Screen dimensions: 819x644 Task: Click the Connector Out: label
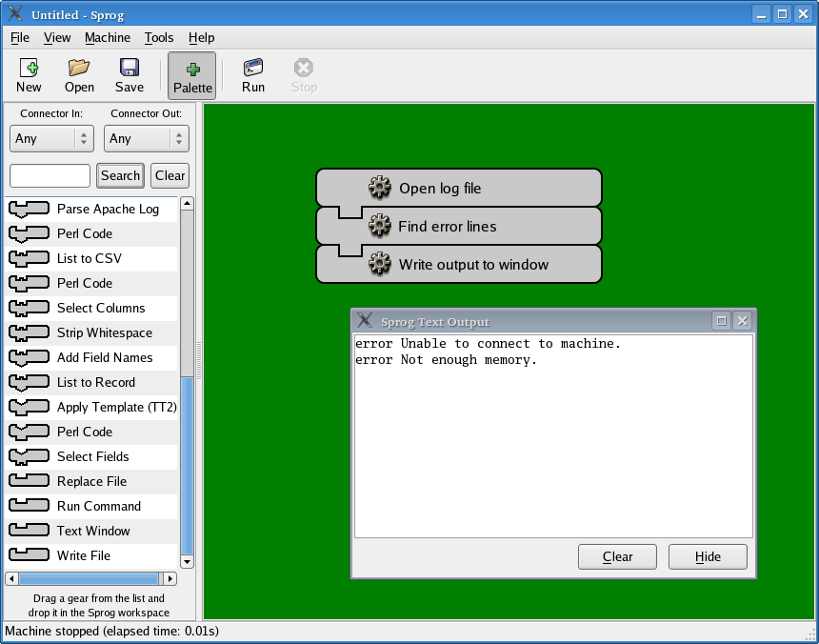pyautogui.click(x=147, y=113)
